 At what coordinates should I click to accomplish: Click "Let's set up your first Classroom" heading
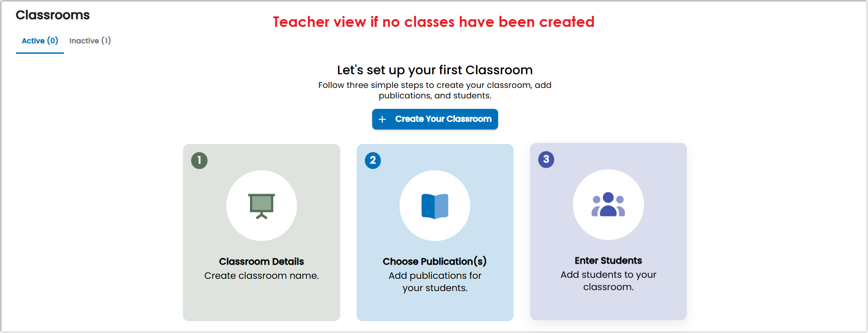[x=435, y=70]
